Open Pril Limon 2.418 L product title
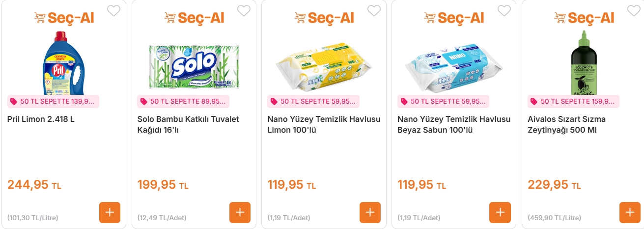Viewport: 644px width, 229px height. pyautogui.click(x=41, y=119)
